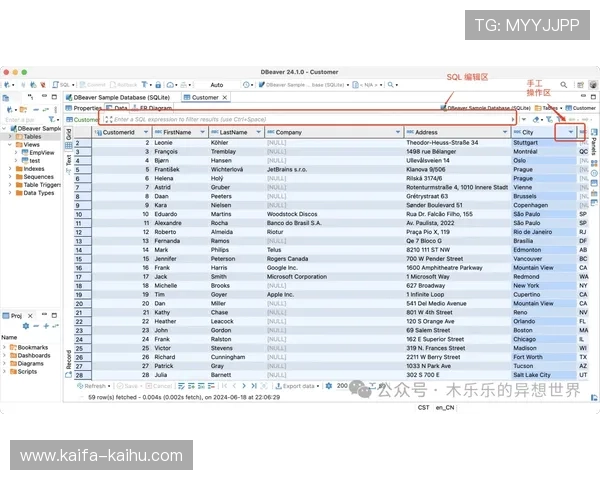600x480 pixels.
Task: Open City column filter dropdown arrow
Action: 571,132
